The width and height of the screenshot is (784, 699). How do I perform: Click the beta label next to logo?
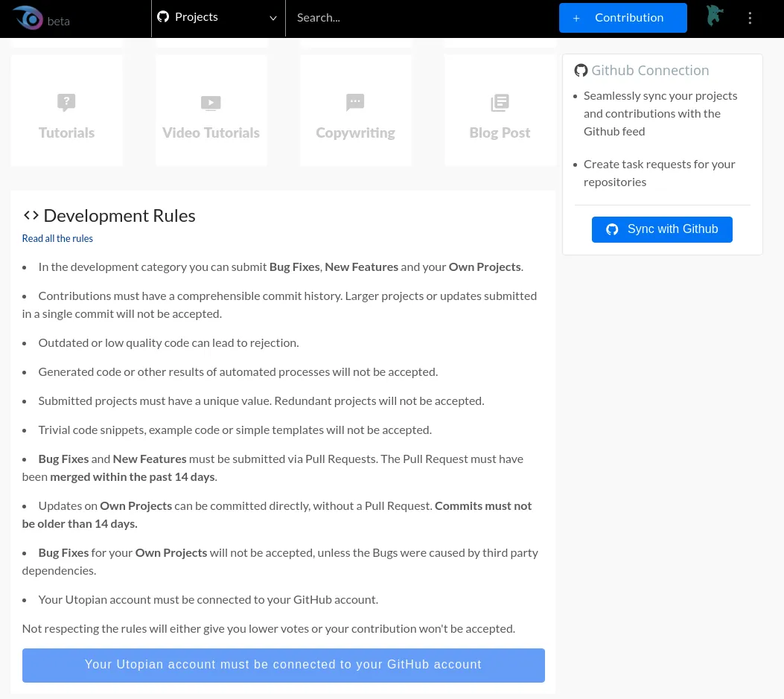[x=59, y=22]
